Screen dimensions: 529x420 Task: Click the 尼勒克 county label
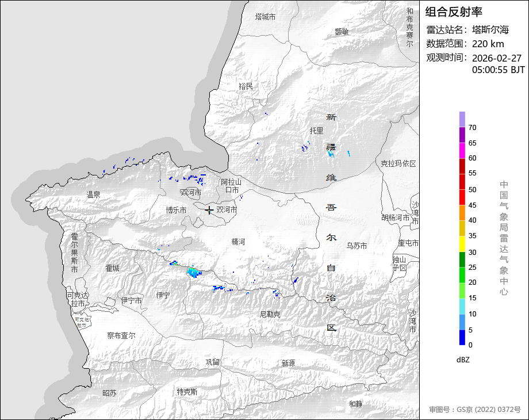click(270, 314)
